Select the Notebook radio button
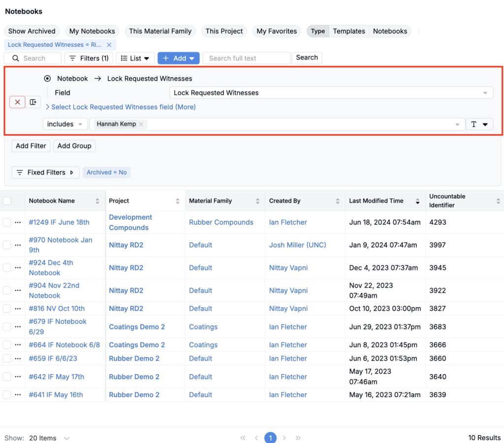Viewport: 504px width, 443px height. click(x=47, y=79)
